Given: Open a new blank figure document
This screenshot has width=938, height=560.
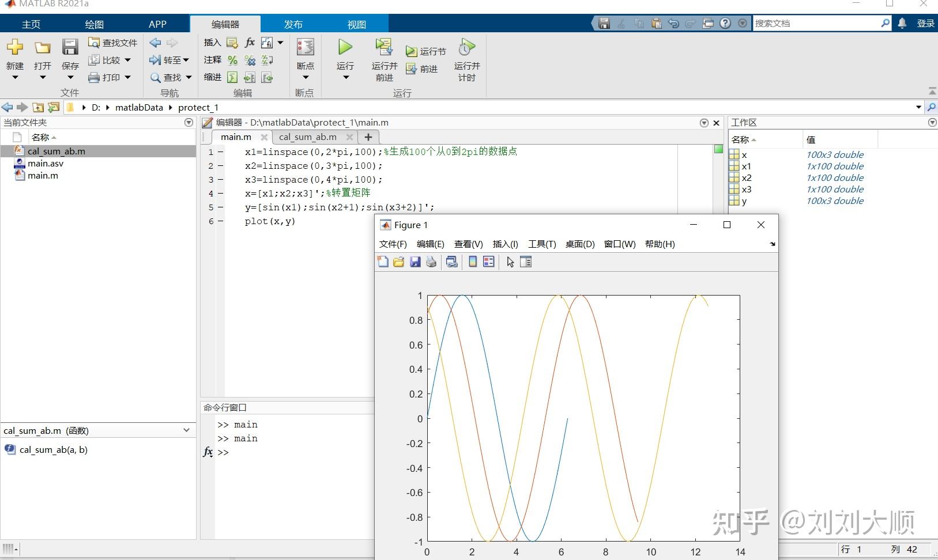Looking at the screenshot, I should pos(383,262).
